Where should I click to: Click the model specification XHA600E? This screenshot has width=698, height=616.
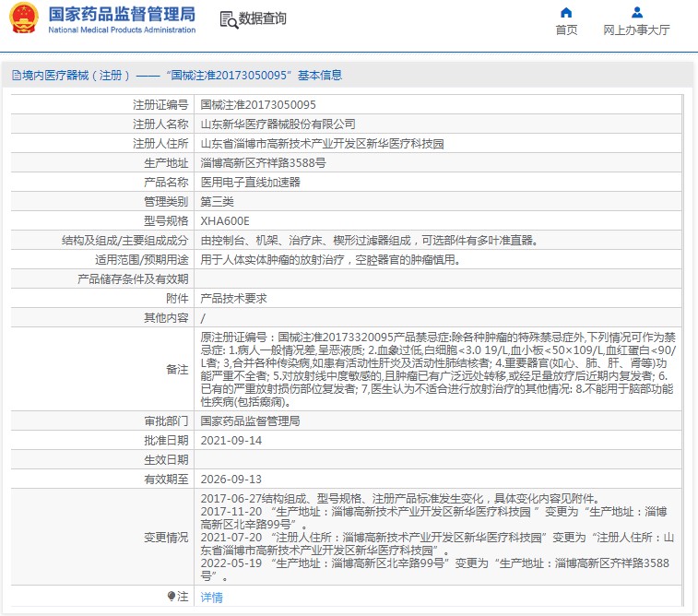tap(225, 221)
